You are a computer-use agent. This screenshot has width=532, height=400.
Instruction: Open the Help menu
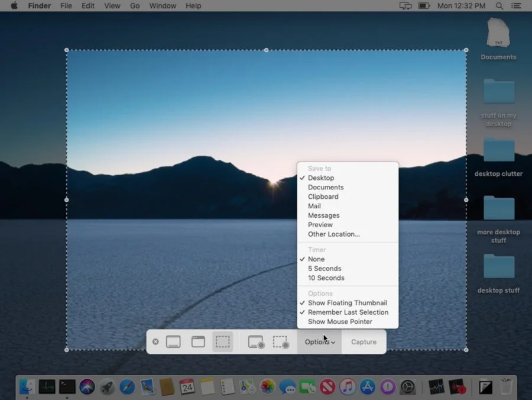click(193, 6)
